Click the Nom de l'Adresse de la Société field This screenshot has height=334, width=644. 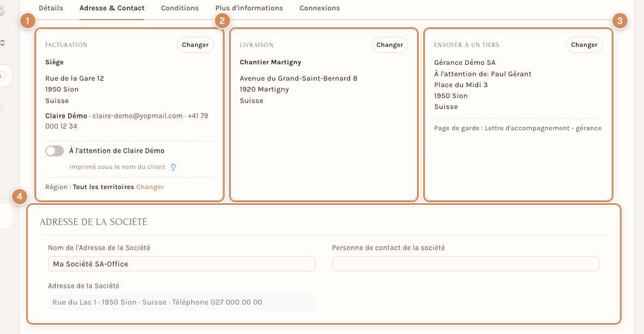tap(182, 264)
